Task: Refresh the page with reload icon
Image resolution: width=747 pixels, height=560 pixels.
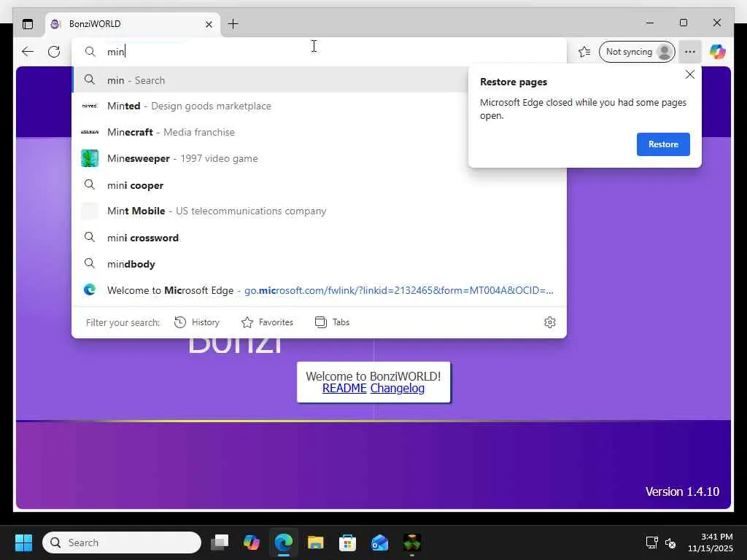Action: (x=54, y=52)
